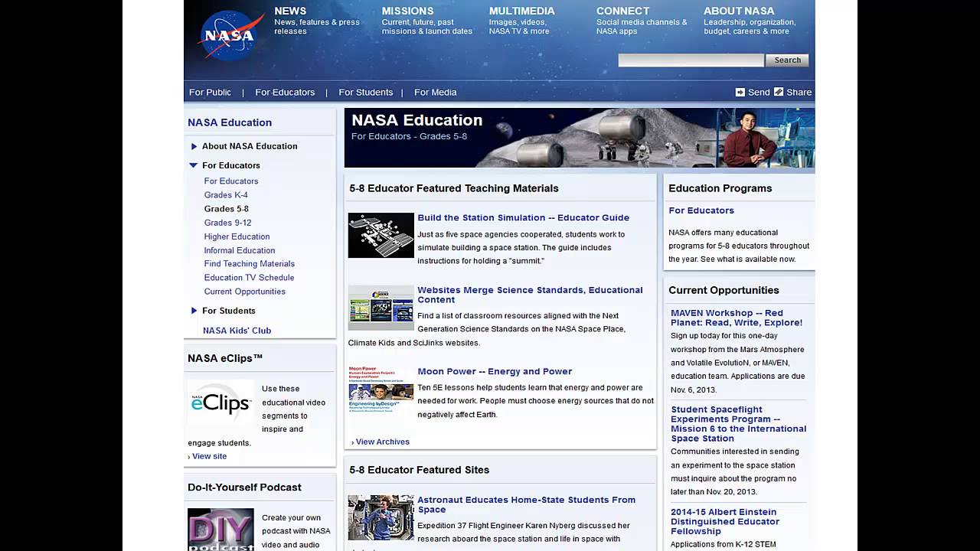The image size is (980, 551).
Task: Open the NEWS menu
Action: click(290, 11)
